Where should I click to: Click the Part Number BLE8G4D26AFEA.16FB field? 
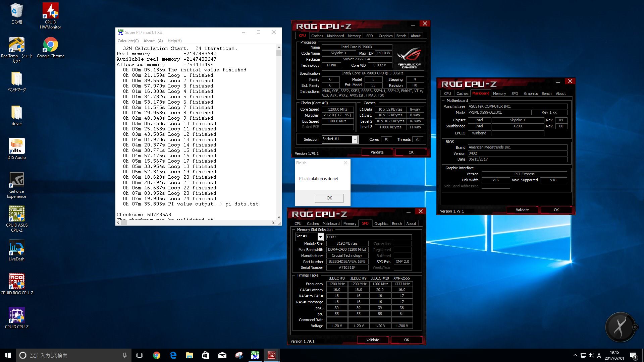pyautogui.click(x=347, y=262)
